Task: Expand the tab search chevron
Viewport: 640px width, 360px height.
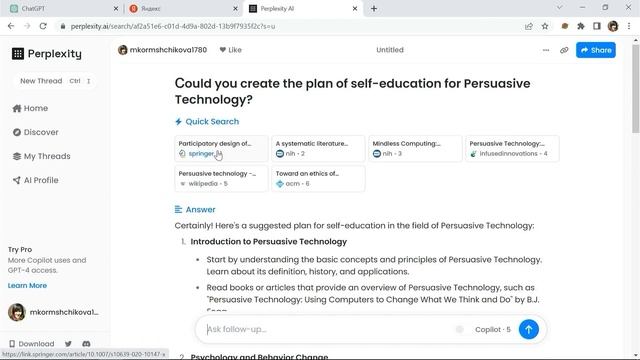Action: (560, 8)
